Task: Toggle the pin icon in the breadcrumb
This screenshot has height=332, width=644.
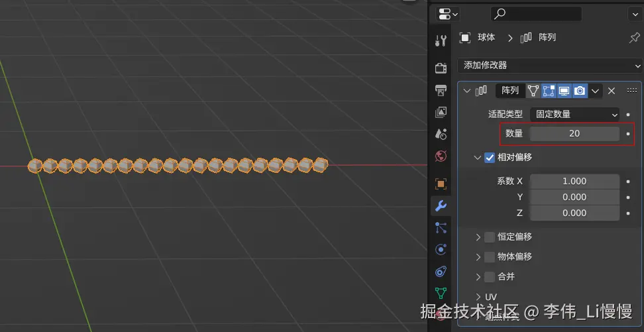Action: (634, 38)
